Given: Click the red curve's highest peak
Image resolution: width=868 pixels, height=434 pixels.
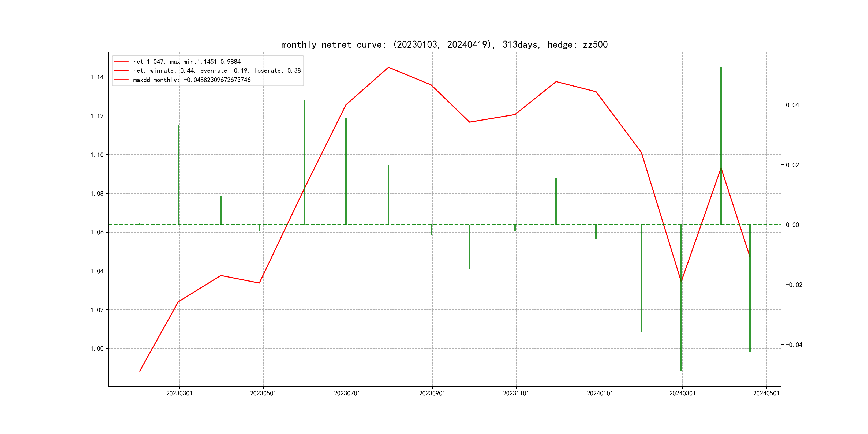Looking at the screenshot, I should coord(388,68).
